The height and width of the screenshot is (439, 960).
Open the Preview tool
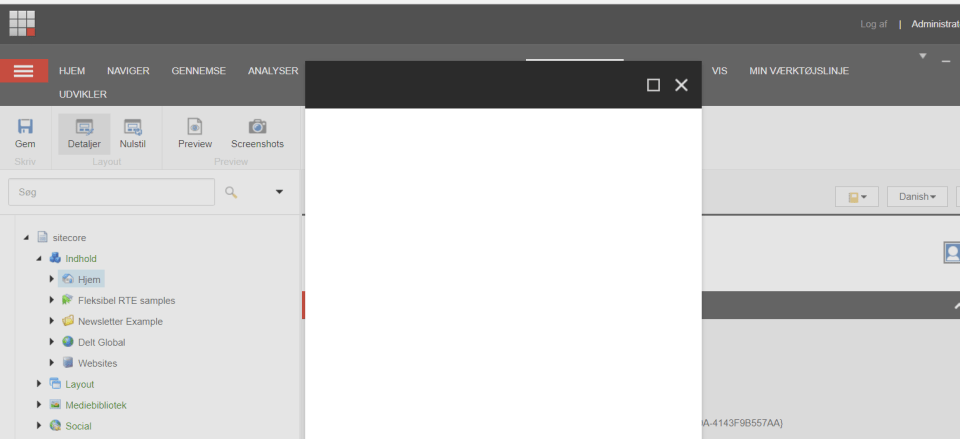[x=195, y=133]
